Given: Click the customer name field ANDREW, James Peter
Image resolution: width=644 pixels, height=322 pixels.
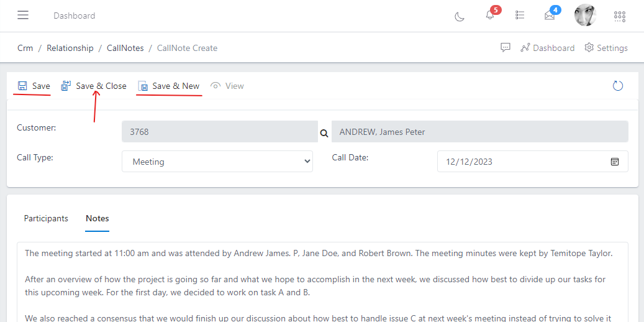Looking at the screenshot, I should 479,132.
